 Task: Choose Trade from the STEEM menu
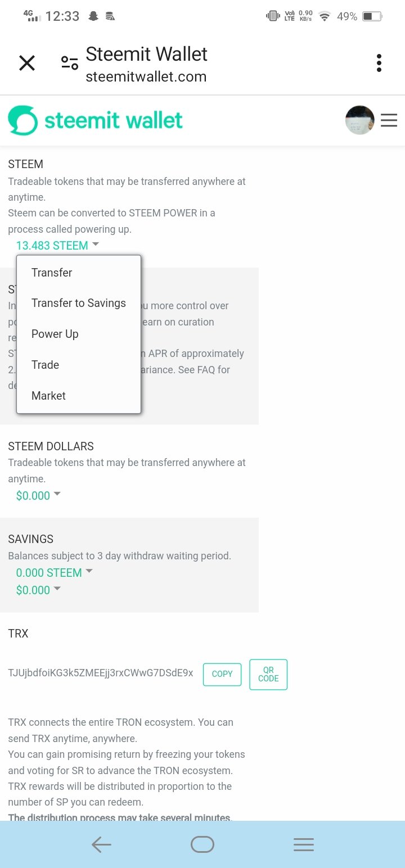coord(46,365)
